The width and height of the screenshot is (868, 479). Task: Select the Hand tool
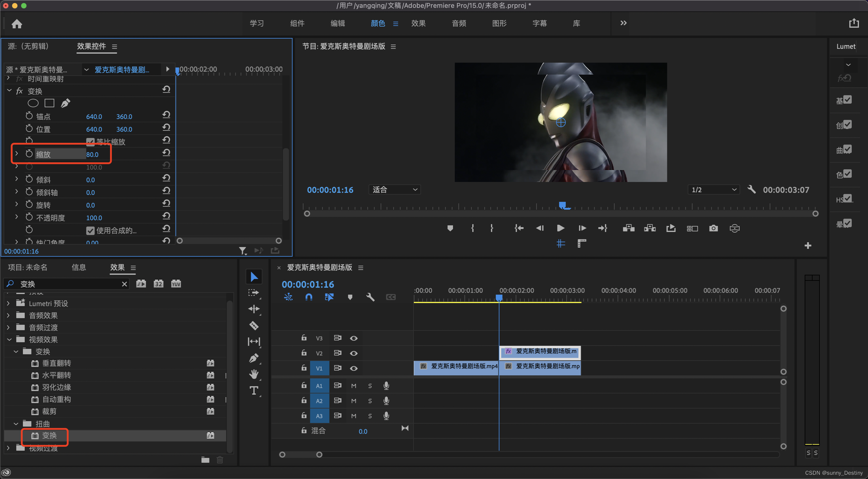click(254, 374)
